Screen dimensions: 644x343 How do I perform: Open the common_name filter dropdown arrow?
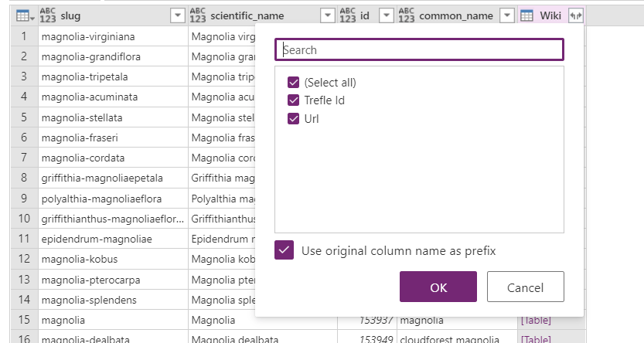tap(506, 15)
